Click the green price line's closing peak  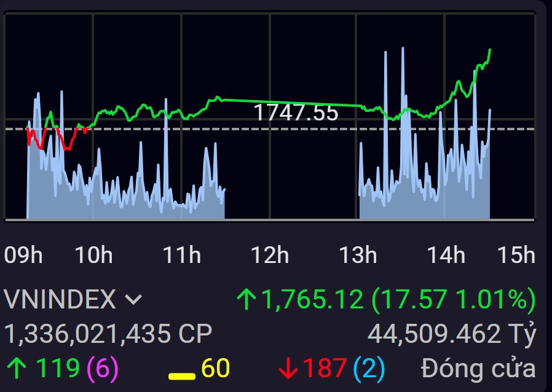click(489, 50)
